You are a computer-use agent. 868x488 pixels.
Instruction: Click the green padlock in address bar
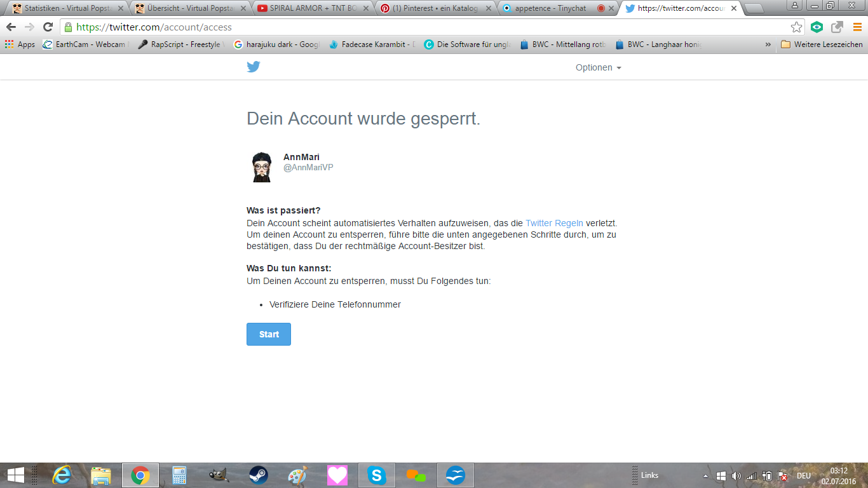(x=69, y=27)
